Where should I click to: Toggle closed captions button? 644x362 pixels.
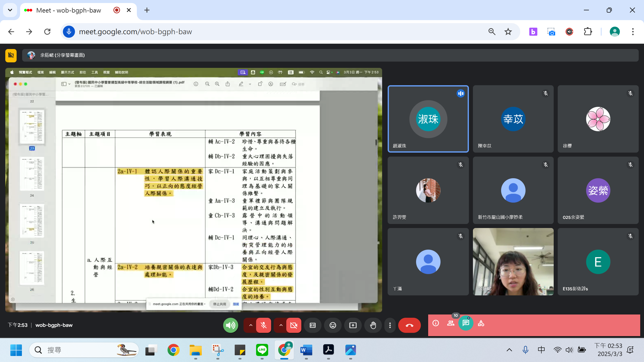coord(313,325)
